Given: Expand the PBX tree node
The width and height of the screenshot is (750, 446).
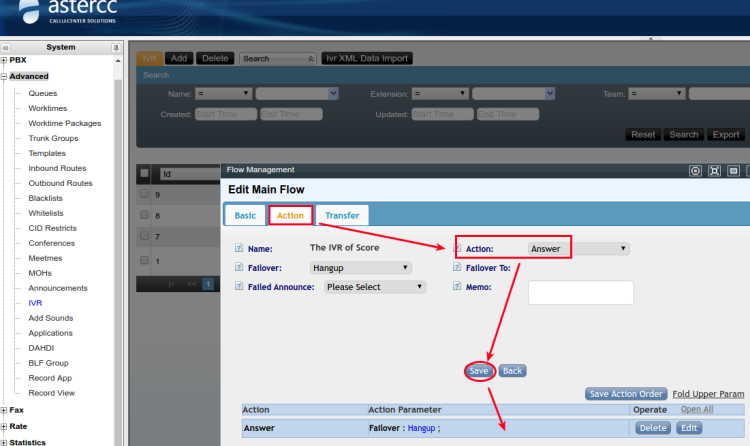Looking at the screenshot, I should [x=5, y=61].
